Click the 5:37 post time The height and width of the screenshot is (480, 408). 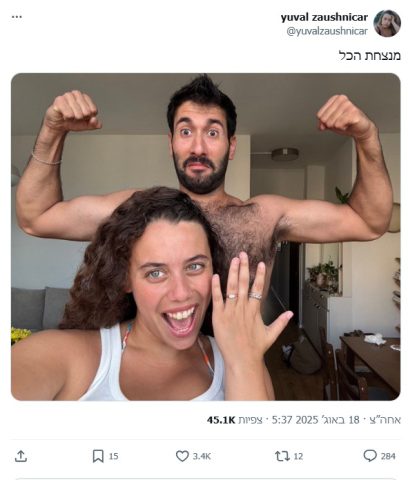pos(282,420)
